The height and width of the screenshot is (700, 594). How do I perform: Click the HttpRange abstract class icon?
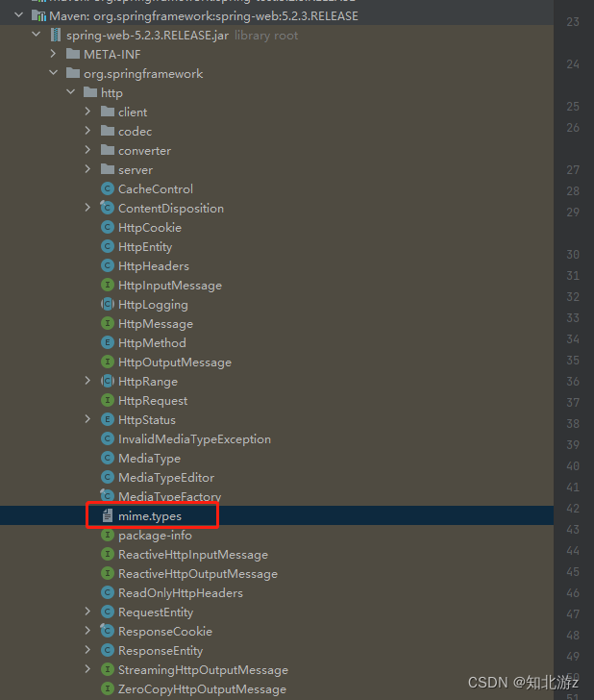coord(108,381)
